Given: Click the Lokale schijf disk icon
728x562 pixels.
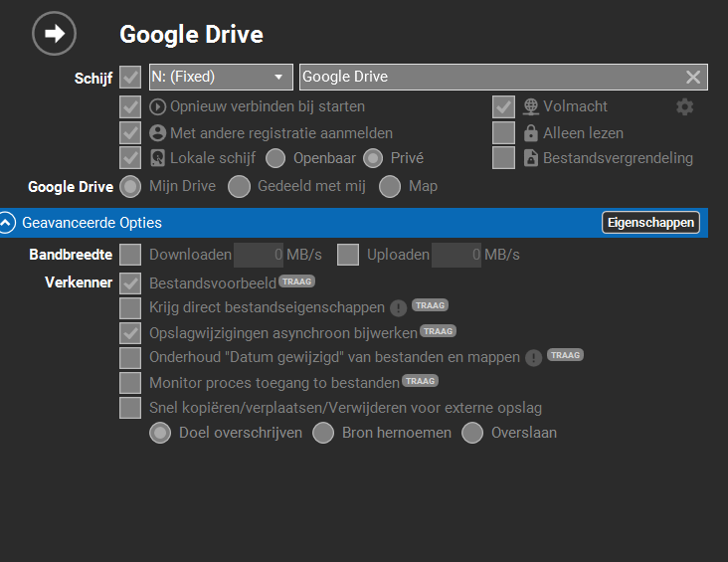Looking at the screenshot, I should point(157,158).
